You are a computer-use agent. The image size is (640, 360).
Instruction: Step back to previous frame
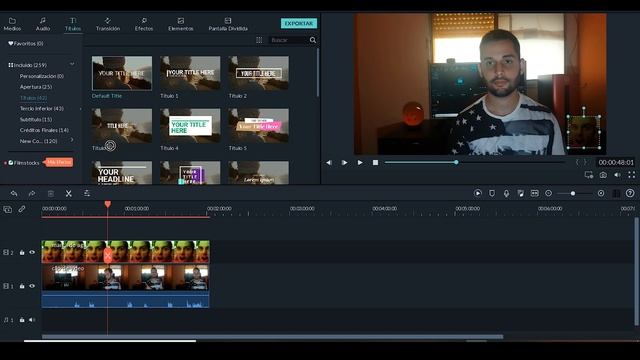pyautogui.click(x=329, y=162)
